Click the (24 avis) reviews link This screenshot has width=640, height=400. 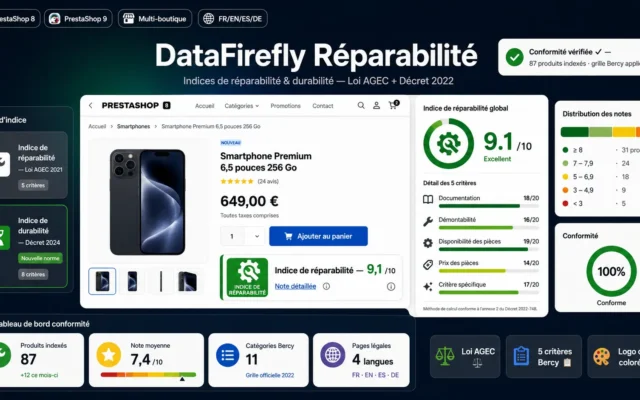coord(268,181)
